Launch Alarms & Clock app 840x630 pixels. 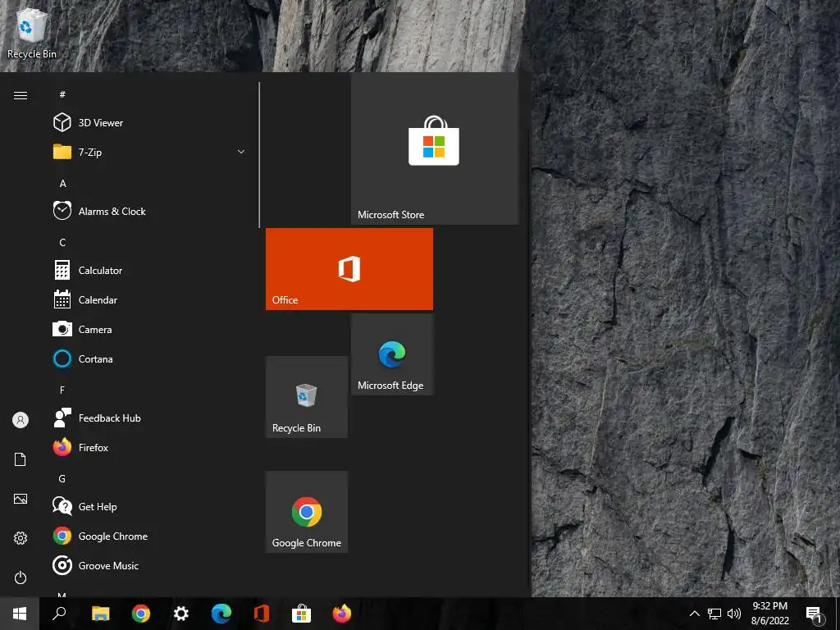(x=151, y=211)
